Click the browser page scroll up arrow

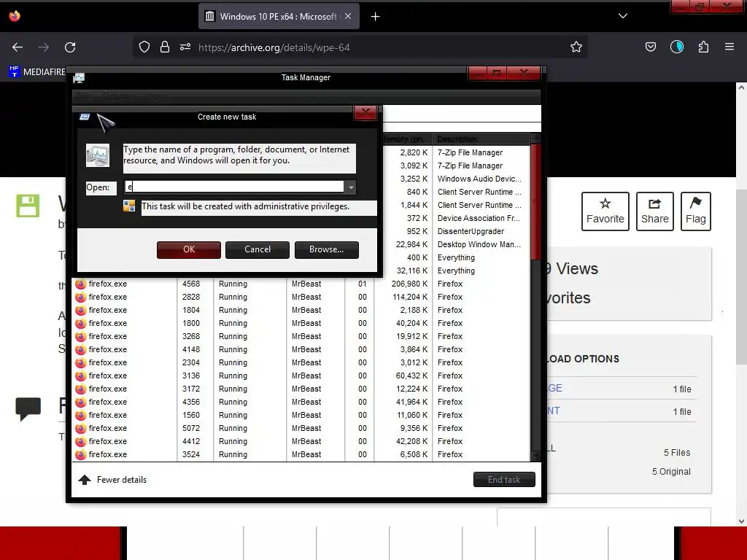coord(741,87)
